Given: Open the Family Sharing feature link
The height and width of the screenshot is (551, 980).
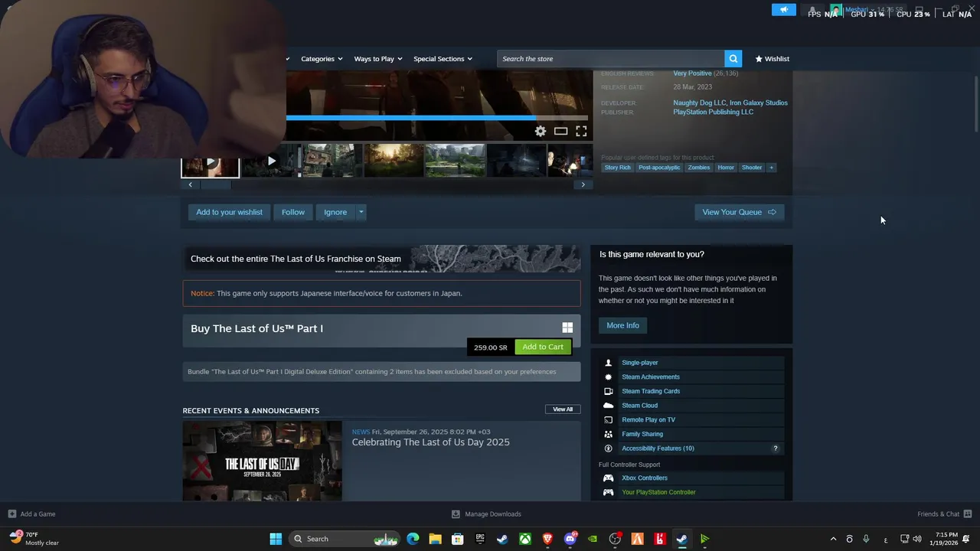Looking at the screenshot, I should [x=642, y=434].
